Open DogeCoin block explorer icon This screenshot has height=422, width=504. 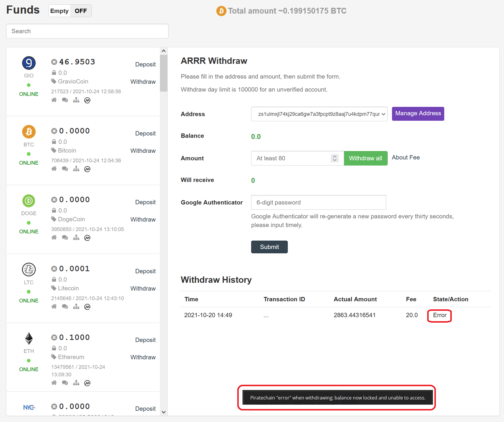pyautogui.click(x=76, y=237)
